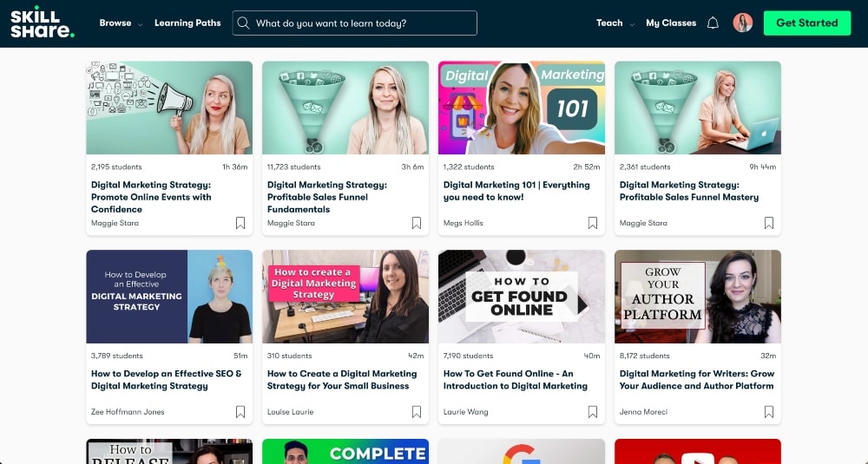
Task: Open the Promote Online Events megaphone thumbnail
Action: [x=169, y=108]
